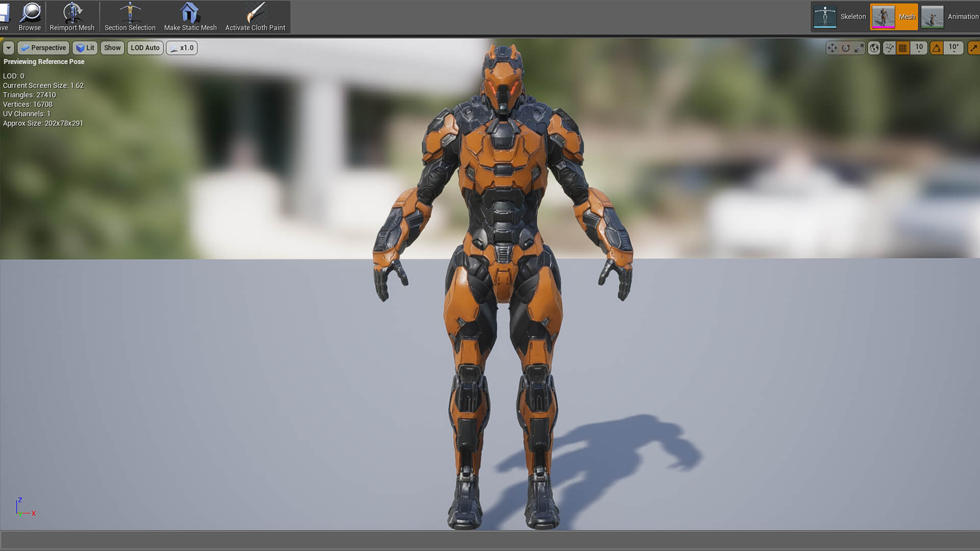
Task: Toggle scale snapping button
Action: click(x=973, y=48)
